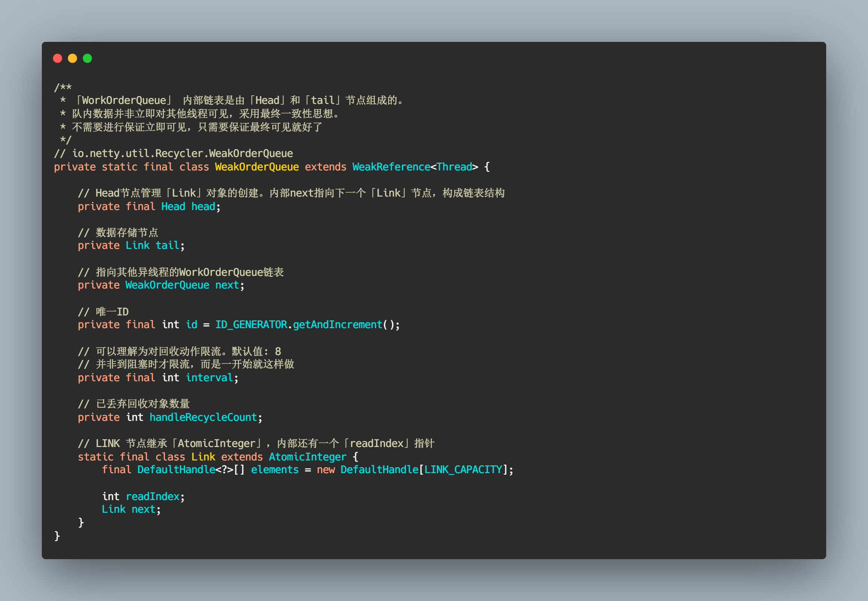Click the comment '并非到阻塞时才限流'

click(186, 364)
